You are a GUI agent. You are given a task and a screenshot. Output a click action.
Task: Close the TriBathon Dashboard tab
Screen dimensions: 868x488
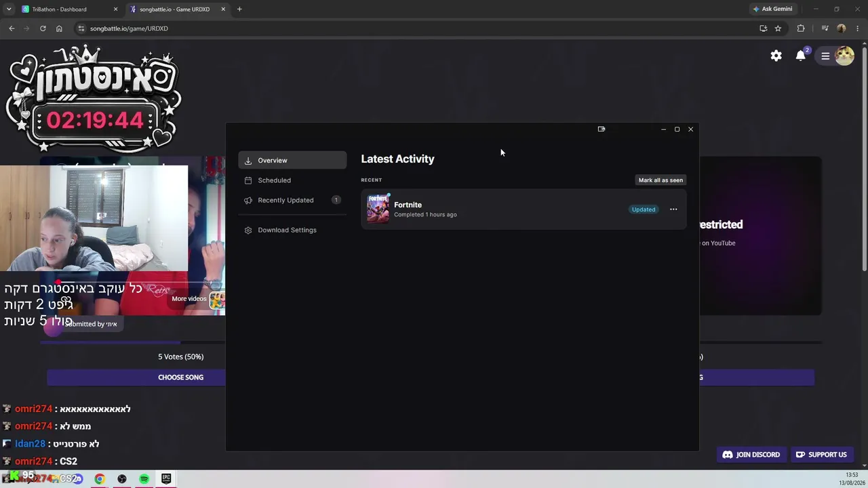(x=115, y=9)
